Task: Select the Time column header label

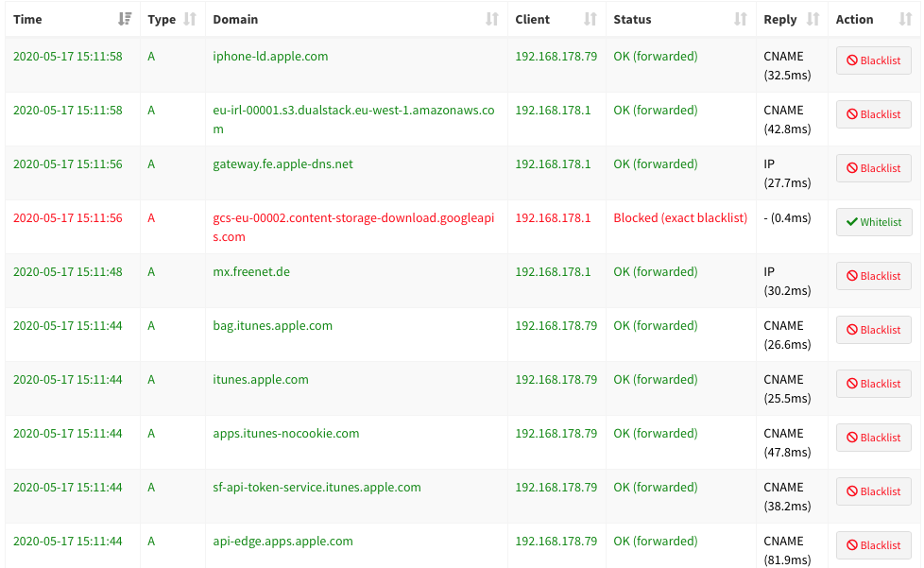Action: [27, 20]
